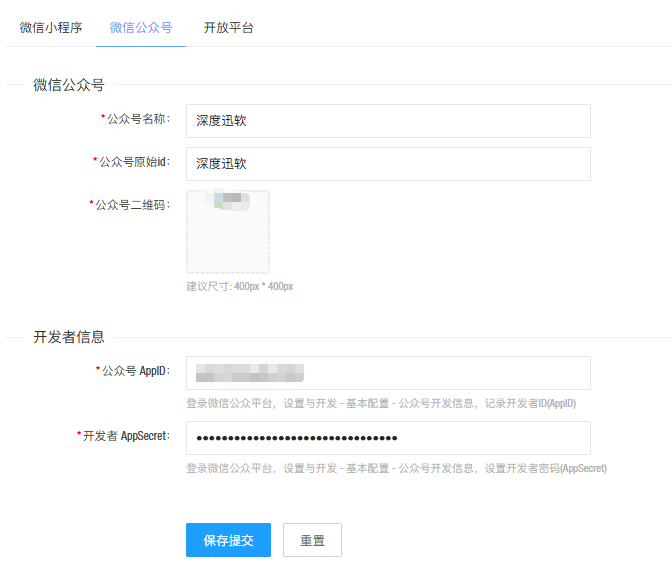Click the 开发者信息 section heading
671x577 pixels.
[68, 337]
